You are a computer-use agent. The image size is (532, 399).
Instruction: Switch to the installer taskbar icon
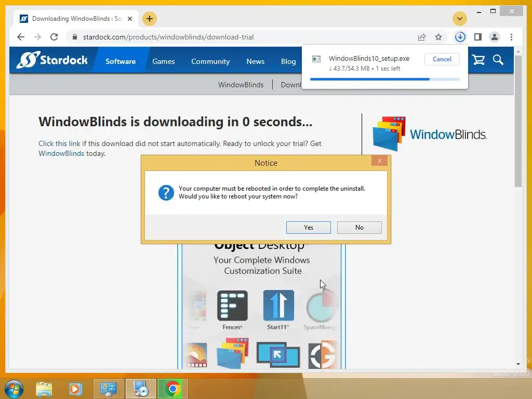click(141, 389)
